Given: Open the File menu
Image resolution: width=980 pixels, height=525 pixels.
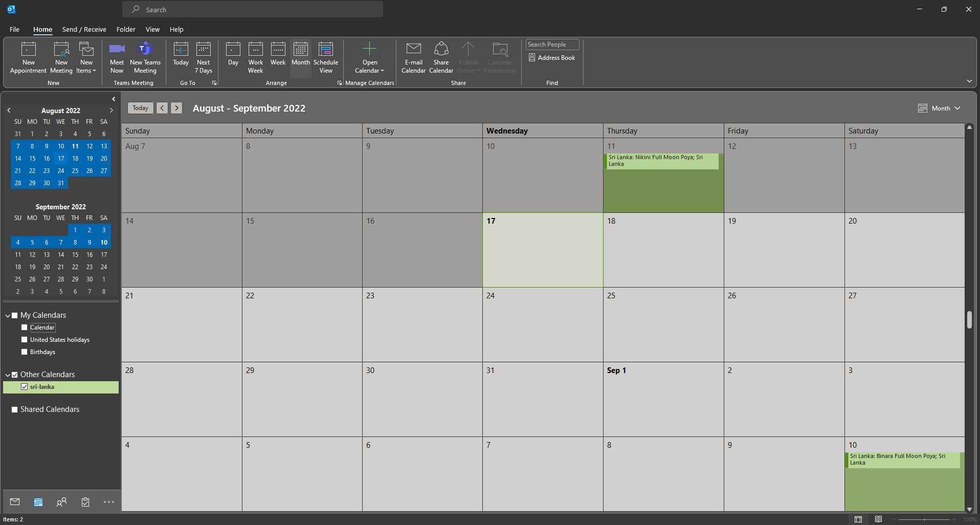Looking at the screenshot, I should click(x=14, y=29).
